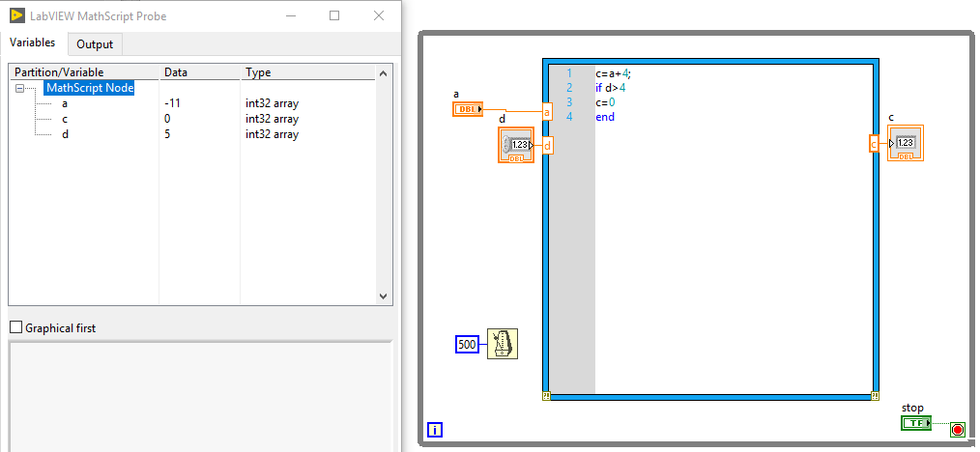The height and width of the screenshot is (452, 980).
Task: Select the numeric control terminal d
Action: coord(516,145)
